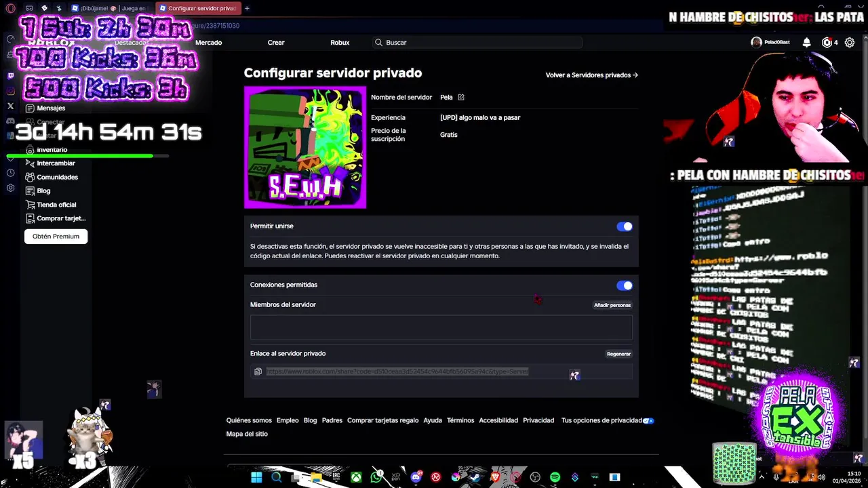This screenshot has width=868, height=488.
Task: Click the Miembros del servidor list box
Action: pos(441,327)
